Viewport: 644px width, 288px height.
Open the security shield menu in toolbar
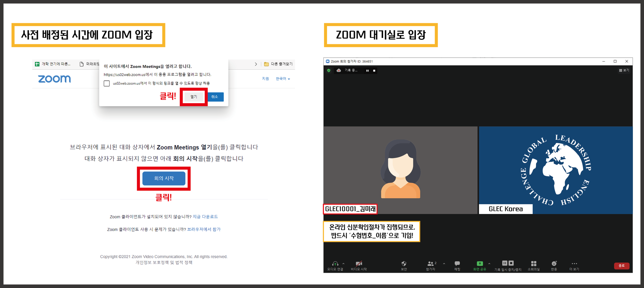(404, 264)
